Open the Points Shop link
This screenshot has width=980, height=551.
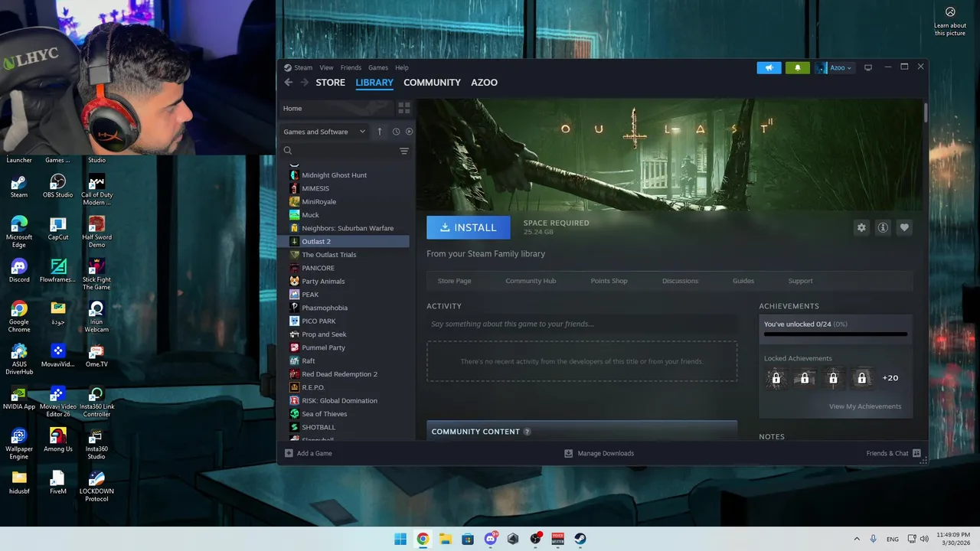609,281
